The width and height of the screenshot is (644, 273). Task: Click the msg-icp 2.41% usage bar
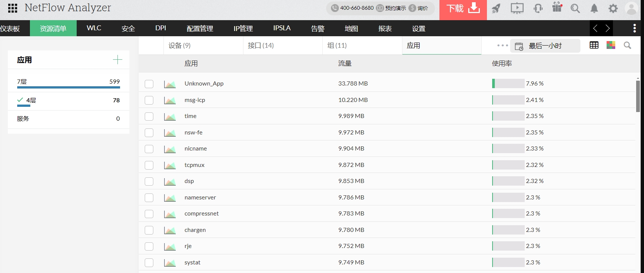(x=508, y=100)
